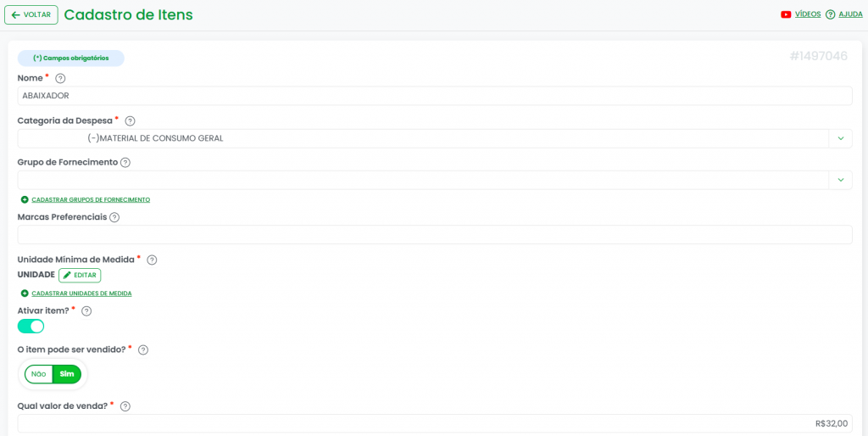Image resolution: width=868 pixels, height=436 pixels.
Task: Select Não for item pode ser vendido
Action: click(x=38, y=374)
